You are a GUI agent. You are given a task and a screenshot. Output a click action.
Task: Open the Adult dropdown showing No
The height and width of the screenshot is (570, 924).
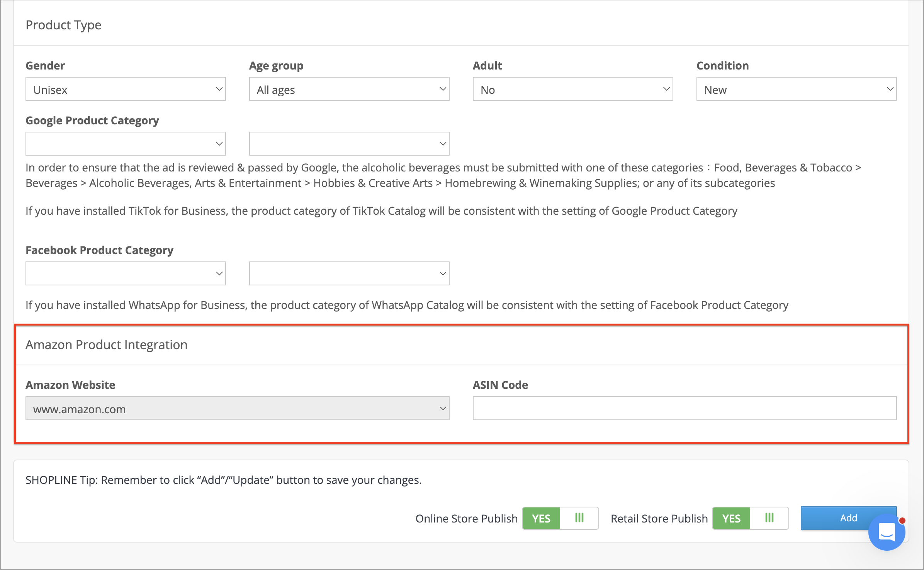(x=573, y=89)
